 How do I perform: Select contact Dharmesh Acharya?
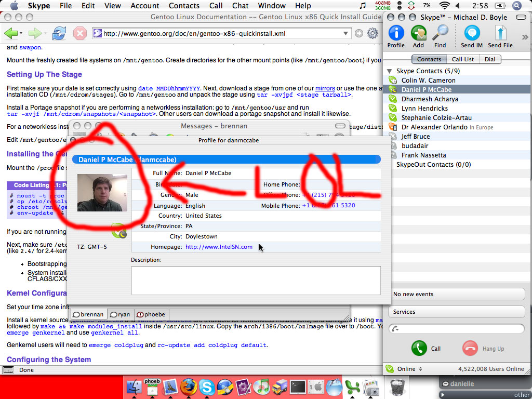click(x=456, y=99)
